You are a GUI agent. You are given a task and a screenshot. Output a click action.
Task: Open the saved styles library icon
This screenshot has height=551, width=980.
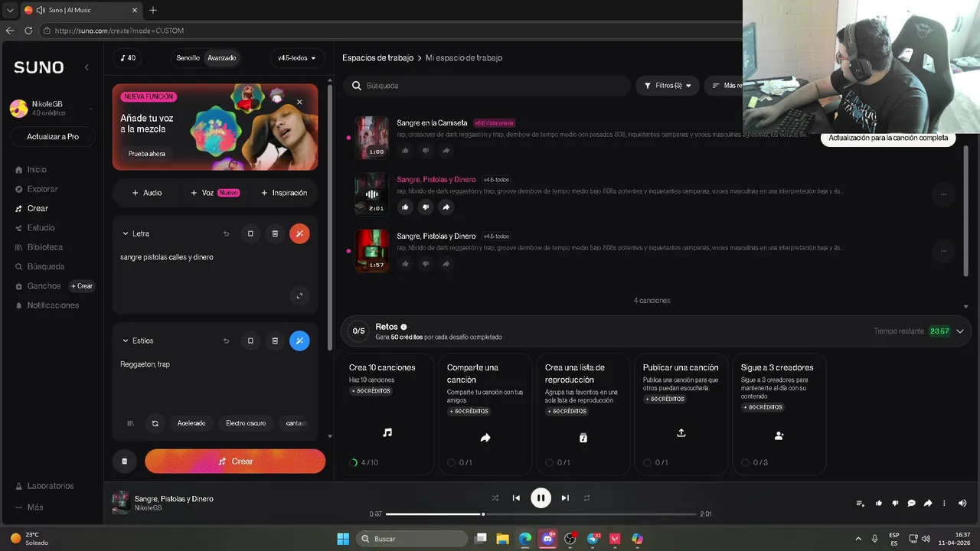tap(131, 423)
